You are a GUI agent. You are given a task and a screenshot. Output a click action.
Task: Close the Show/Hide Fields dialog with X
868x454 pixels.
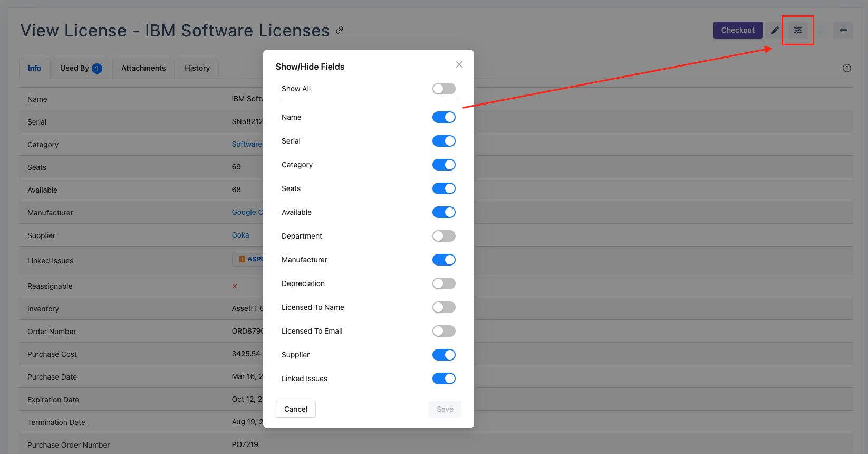(459, 64)
